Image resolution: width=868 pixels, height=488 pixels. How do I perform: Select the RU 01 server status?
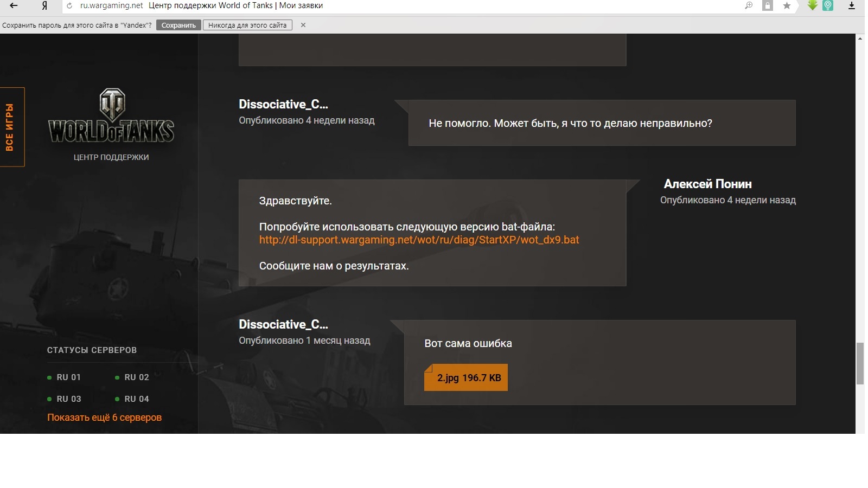coord(64,377)
